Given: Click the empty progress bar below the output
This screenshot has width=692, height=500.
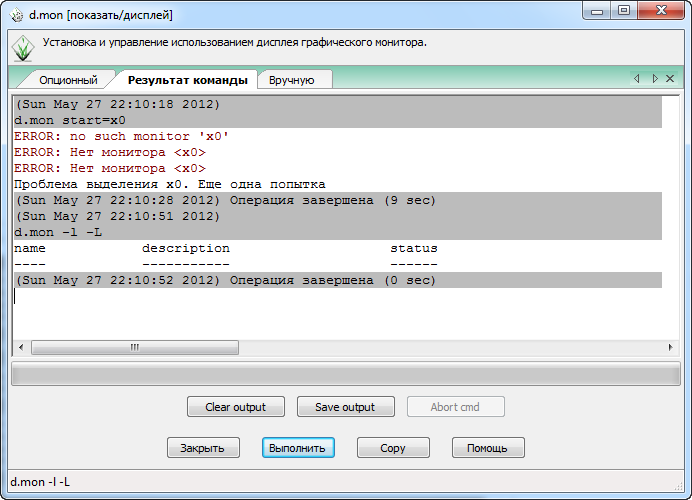Looking at the screenshot, I should 346,374.
